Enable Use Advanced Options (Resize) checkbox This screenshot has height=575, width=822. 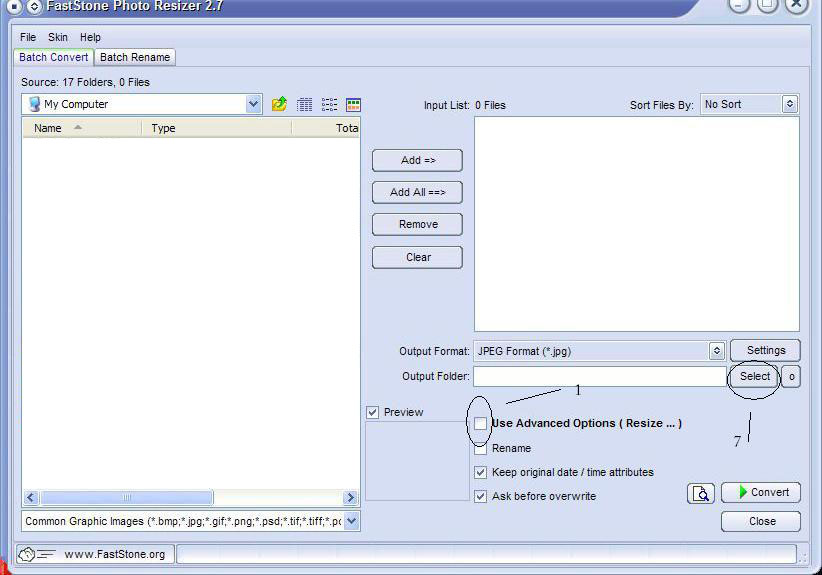pyautogui.click(x=480, y=424)
